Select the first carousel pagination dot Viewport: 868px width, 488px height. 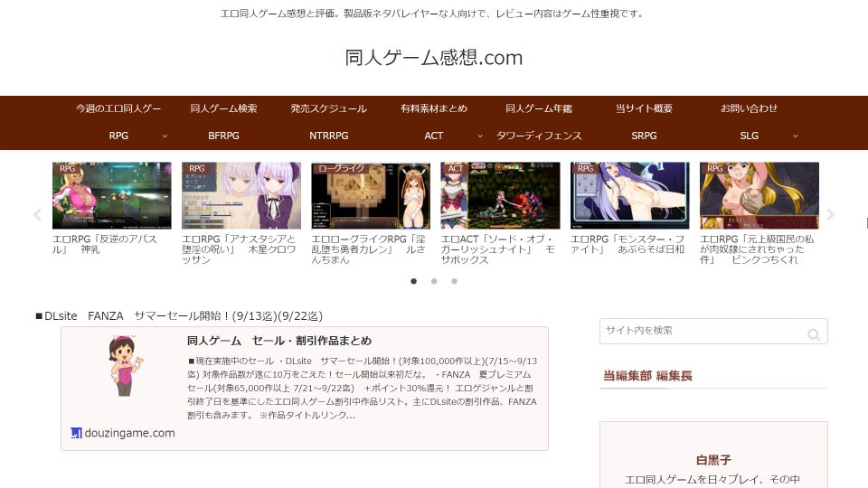414,281
